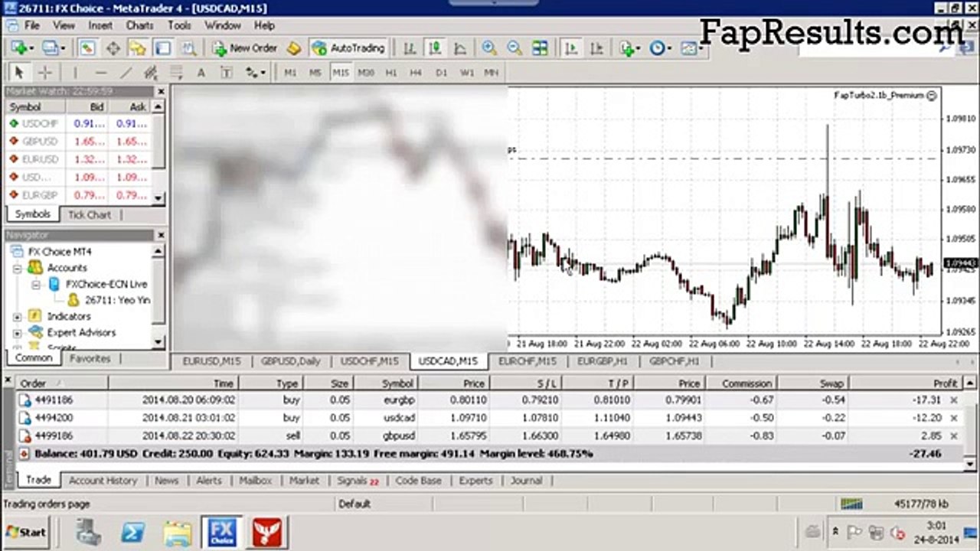980x551 pixels.
Task: Toggle Market Watch panel visibility
Action: [87, 48]
